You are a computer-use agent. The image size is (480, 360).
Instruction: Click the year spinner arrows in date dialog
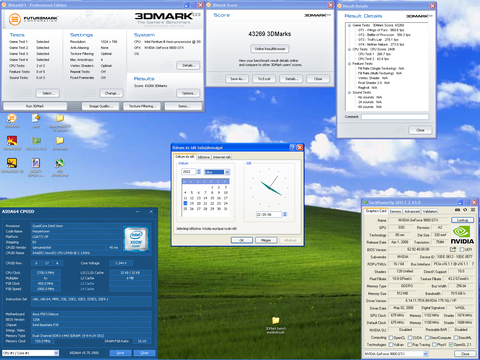pos(199,172)
